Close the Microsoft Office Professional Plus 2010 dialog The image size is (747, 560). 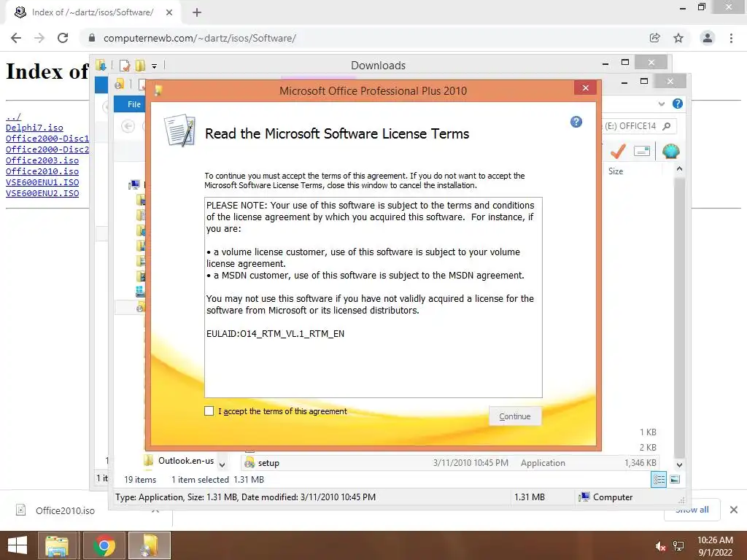coord(586,87)
